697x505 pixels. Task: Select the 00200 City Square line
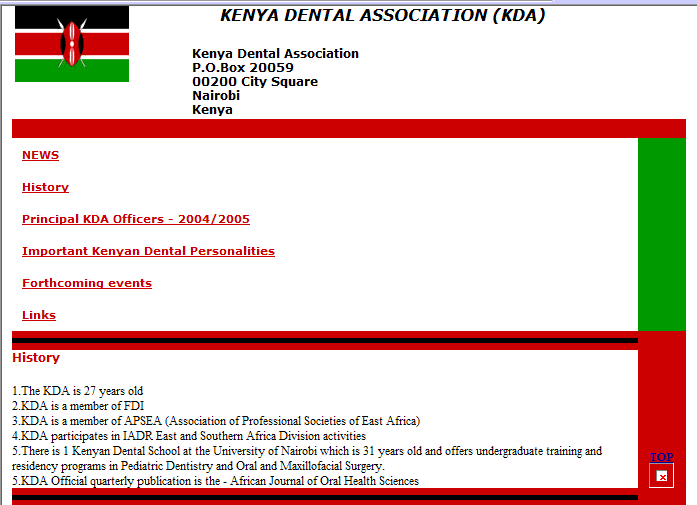pos(255,82)
